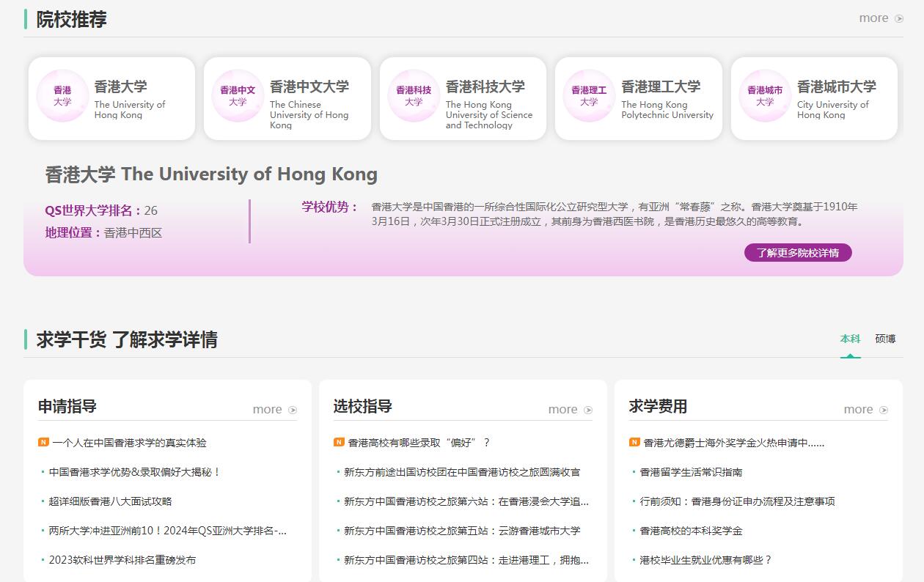The image size is (924, 582).
Task: Click the 院校推荐 section heading
Action: coord(72,19)
